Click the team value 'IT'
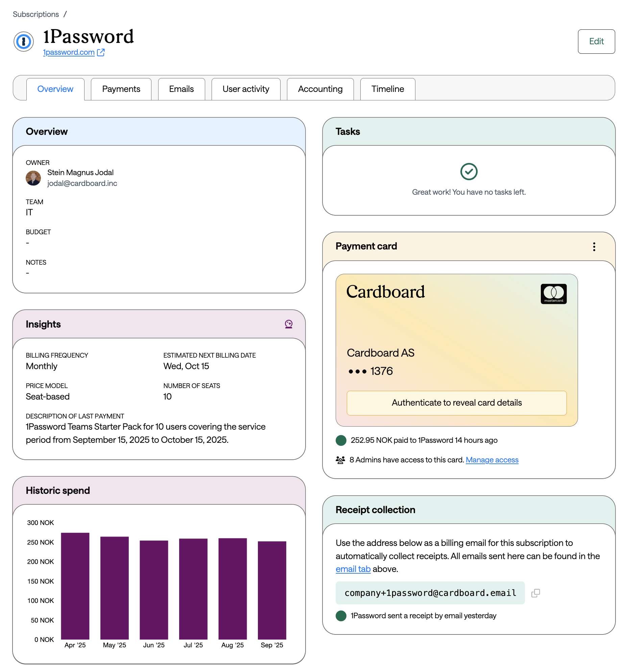This screenshot has width=626, height=672. 29,213
